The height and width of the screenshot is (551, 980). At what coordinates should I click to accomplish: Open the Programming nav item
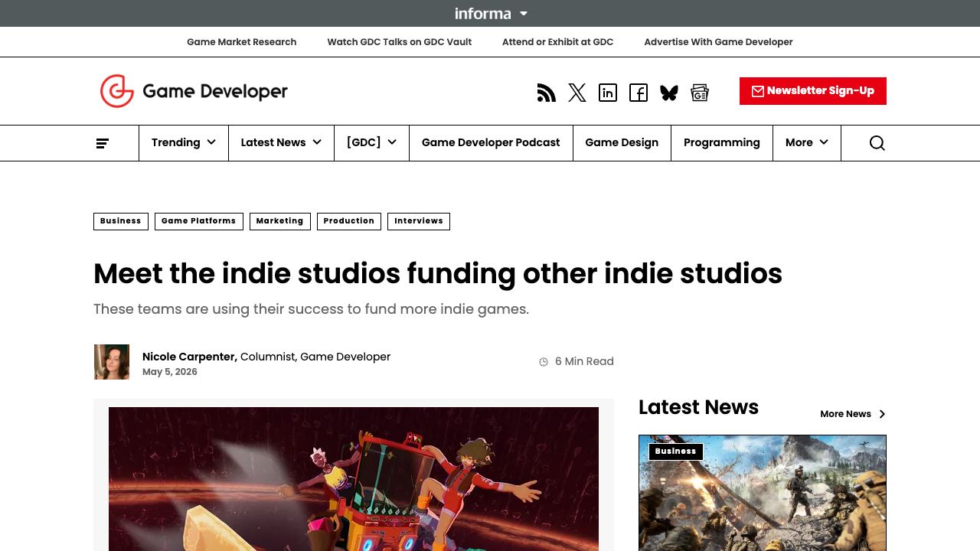tap(722, 143)
